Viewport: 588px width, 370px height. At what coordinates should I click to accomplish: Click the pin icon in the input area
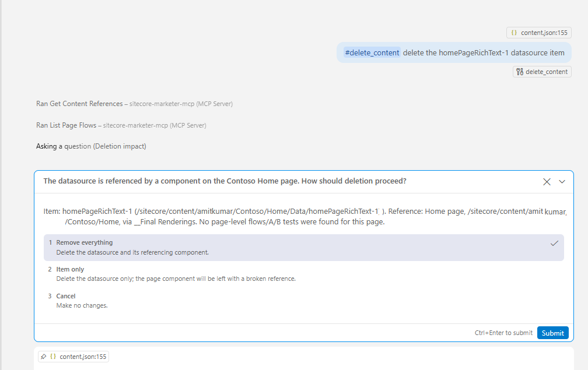click(44, 357)
